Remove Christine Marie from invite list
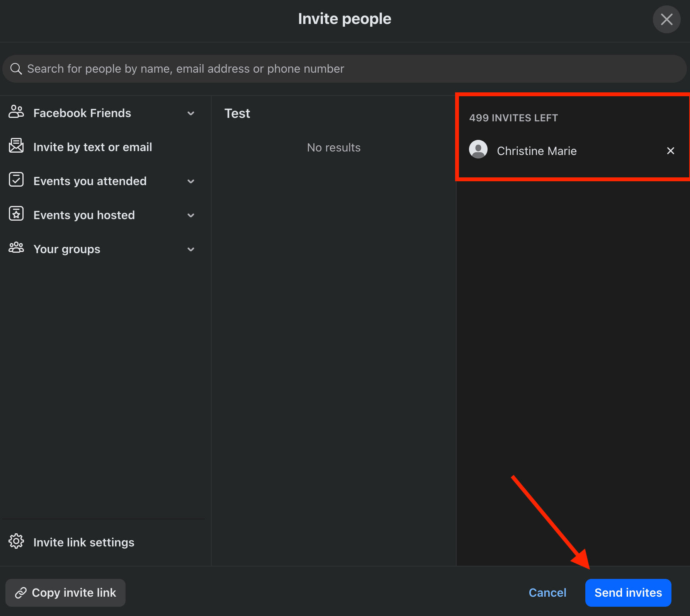690x616 pixels. pos(671,151)
